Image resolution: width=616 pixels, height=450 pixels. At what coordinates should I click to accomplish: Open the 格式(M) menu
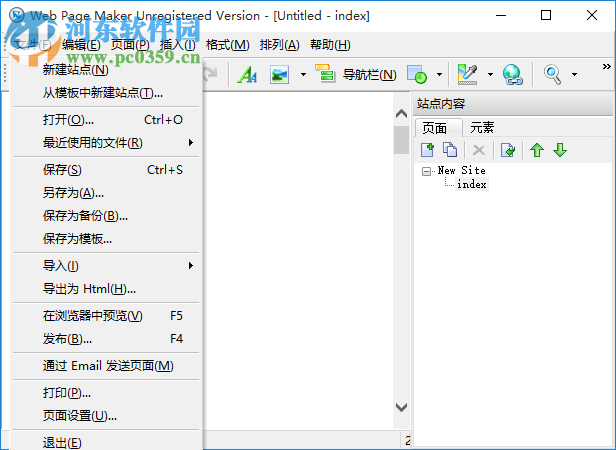tap(227, 45)
